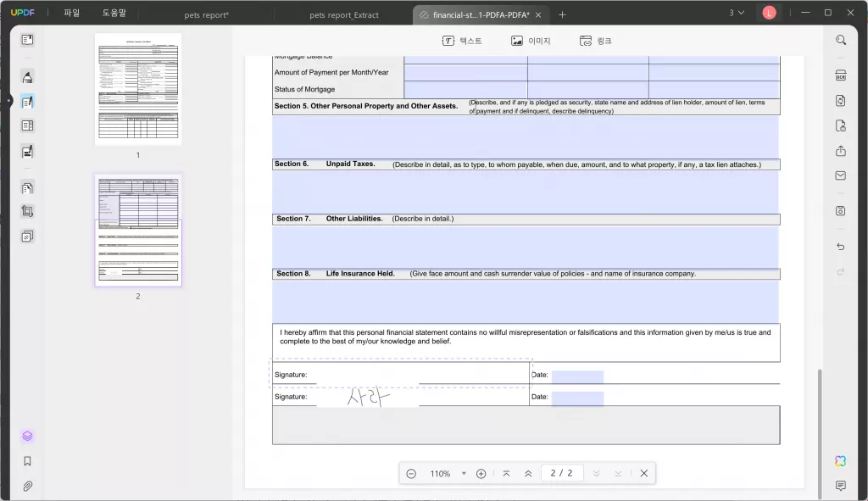Undo the last action

841,247
